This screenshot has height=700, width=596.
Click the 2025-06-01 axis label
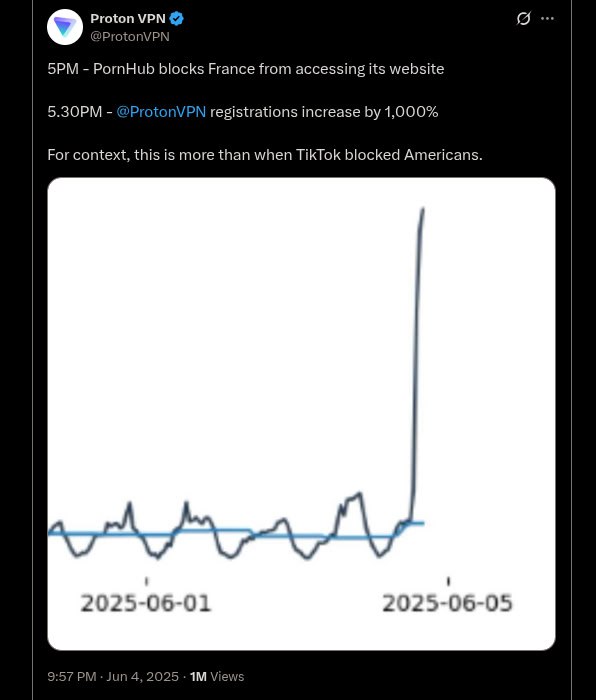point(146,603)
